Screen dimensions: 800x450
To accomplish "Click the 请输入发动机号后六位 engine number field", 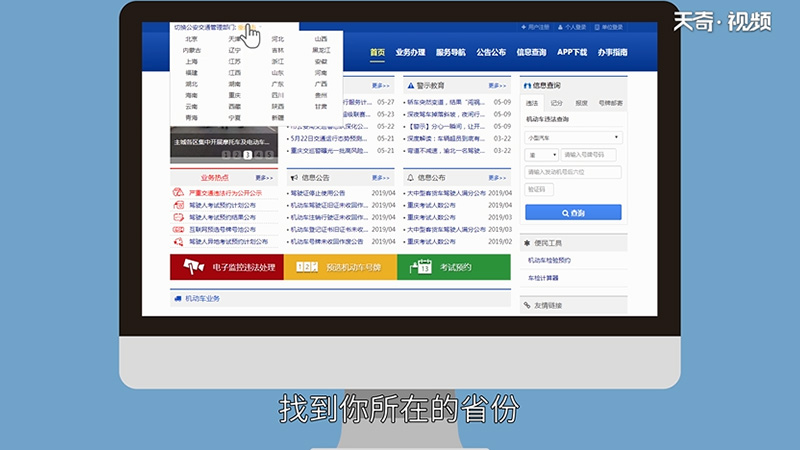I will coord(573,172).
